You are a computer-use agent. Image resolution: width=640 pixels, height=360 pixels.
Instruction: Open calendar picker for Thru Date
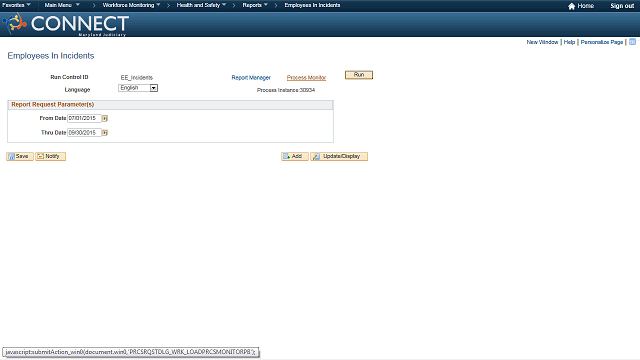point(105,133)
